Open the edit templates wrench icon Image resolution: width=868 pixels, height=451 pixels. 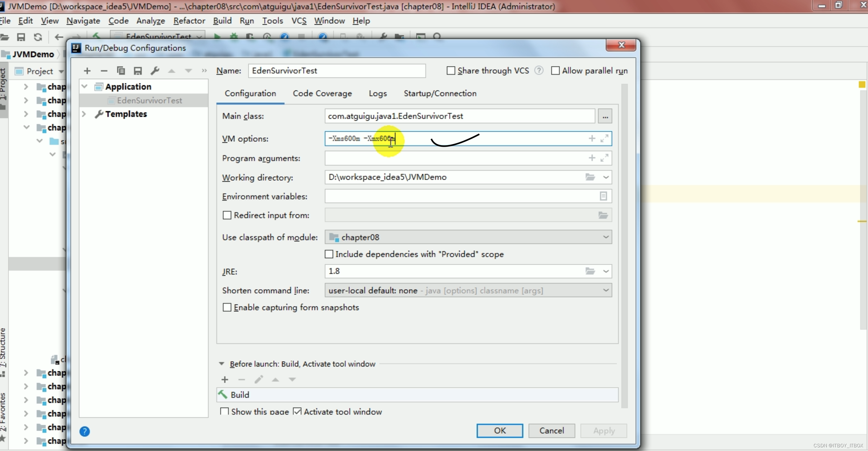tap(155, 71)
